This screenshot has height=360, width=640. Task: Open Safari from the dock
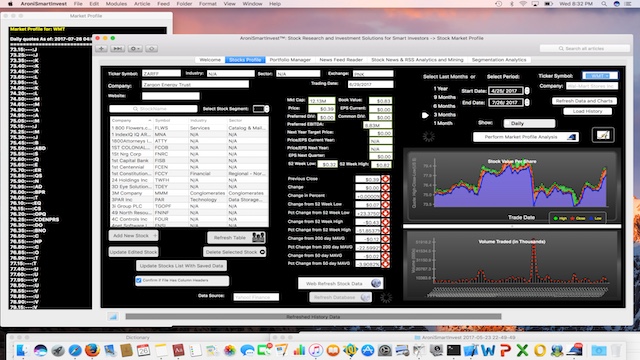(x=75, y=350)
